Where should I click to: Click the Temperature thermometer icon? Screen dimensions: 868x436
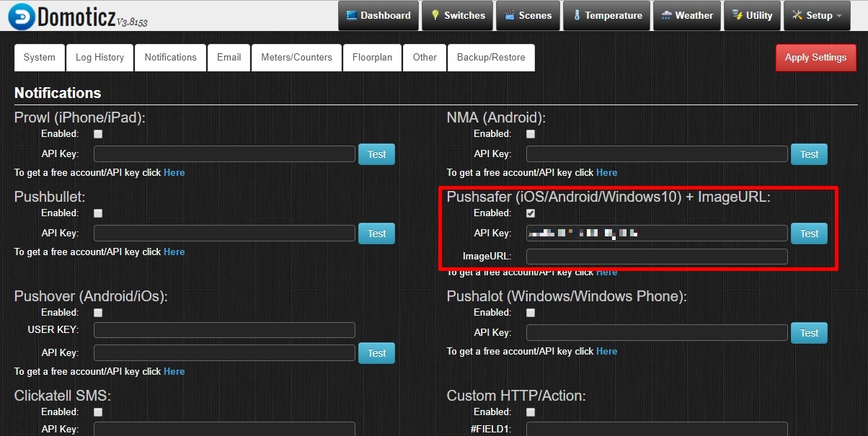[577, 15]
